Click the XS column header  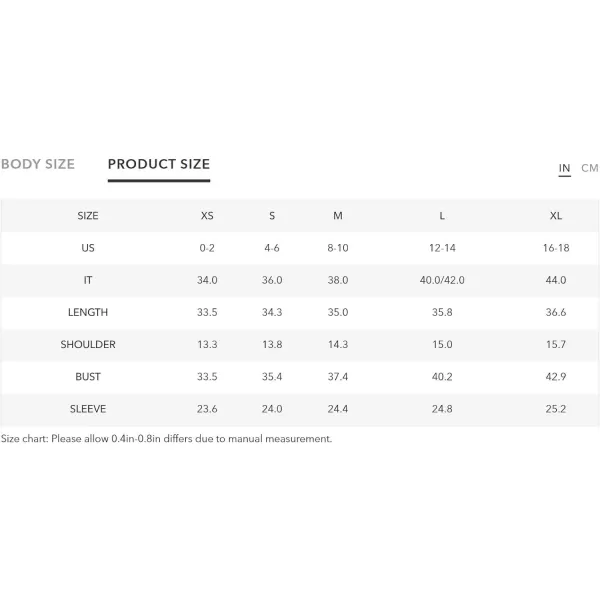point(207,216)
